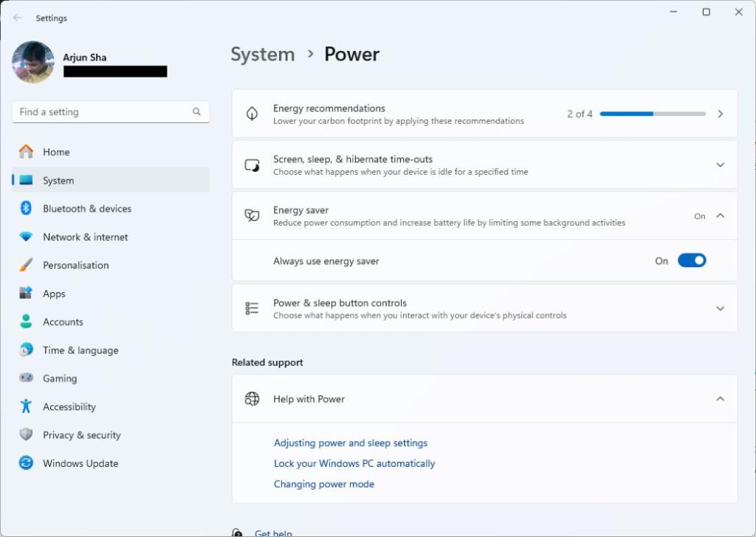Click the Network wifi icon
The image size is (756, 537).
tap(26, 237)
